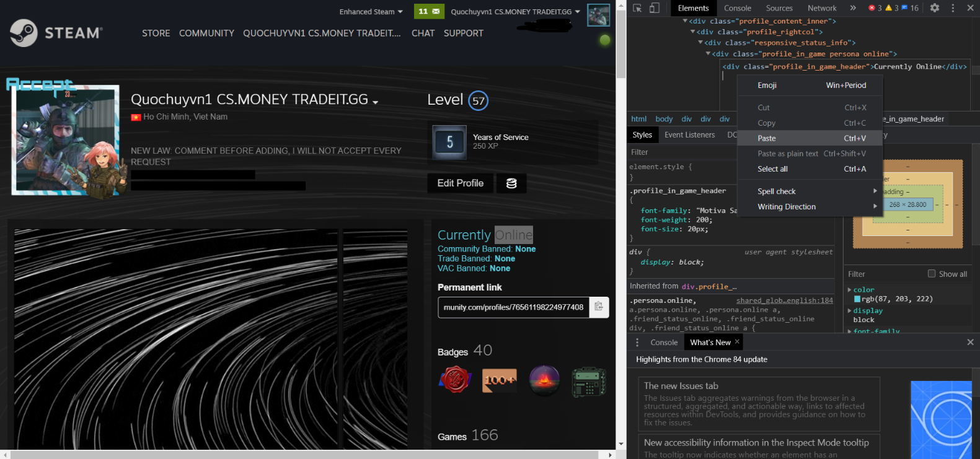Collapse the responsive_status_info div node

point(700,43)
